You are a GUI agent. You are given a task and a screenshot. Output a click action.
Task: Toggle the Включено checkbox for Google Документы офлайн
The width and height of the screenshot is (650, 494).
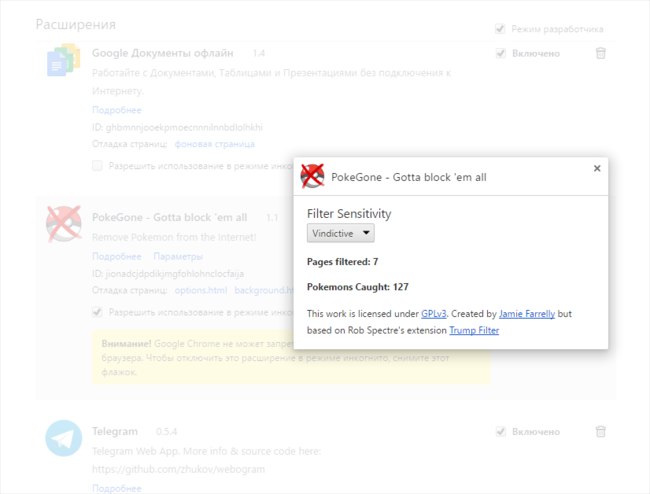click(501, 53)
